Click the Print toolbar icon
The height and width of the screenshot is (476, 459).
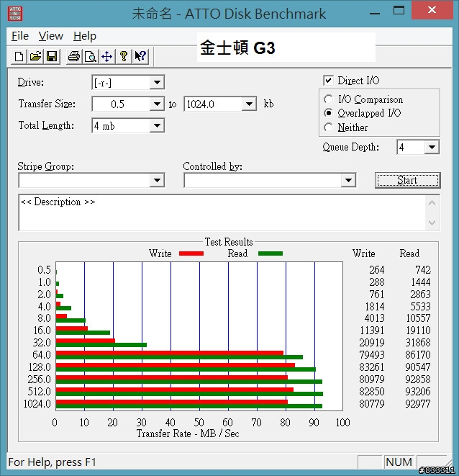coord(73,56)
